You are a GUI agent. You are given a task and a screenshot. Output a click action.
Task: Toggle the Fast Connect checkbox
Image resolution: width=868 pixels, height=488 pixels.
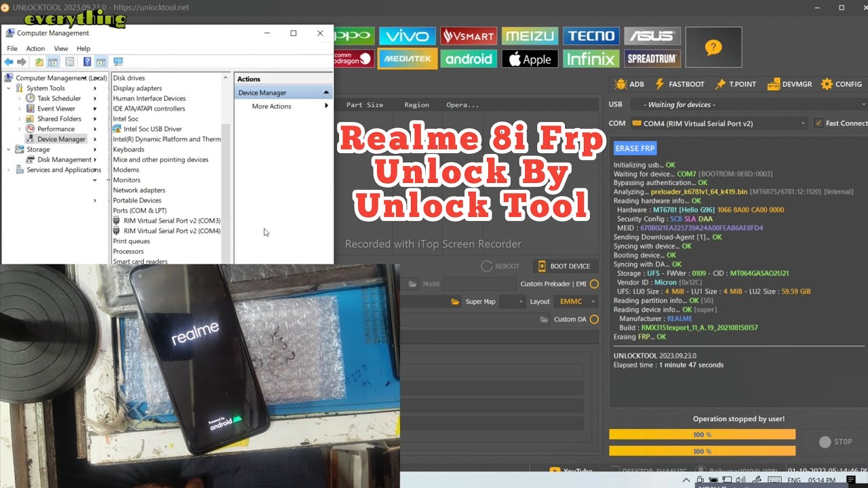pyautogui.click(x=818, y=123)
